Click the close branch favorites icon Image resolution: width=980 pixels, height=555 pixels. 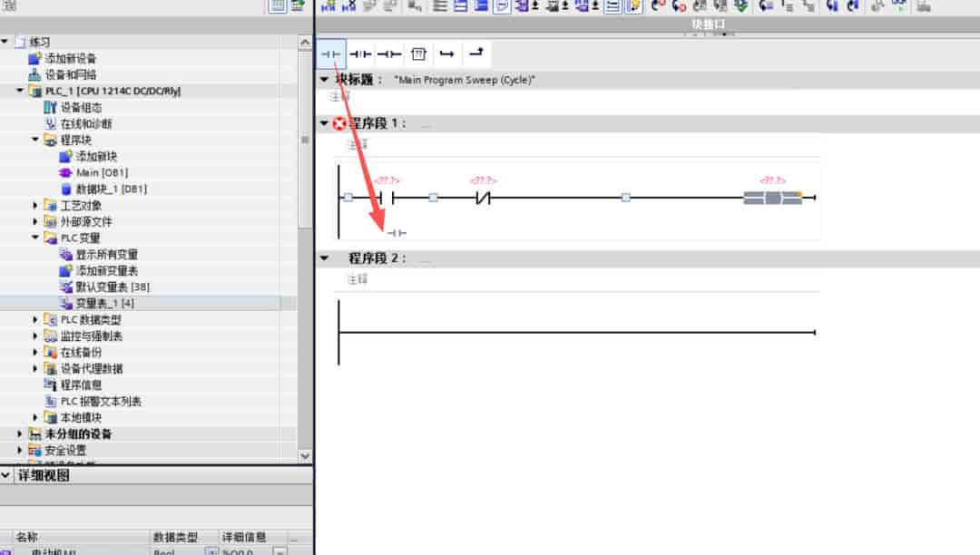click(x=476, y=53)
